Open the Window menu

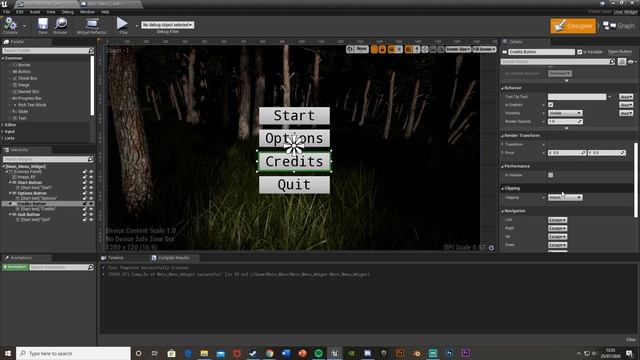pos(87,12)
